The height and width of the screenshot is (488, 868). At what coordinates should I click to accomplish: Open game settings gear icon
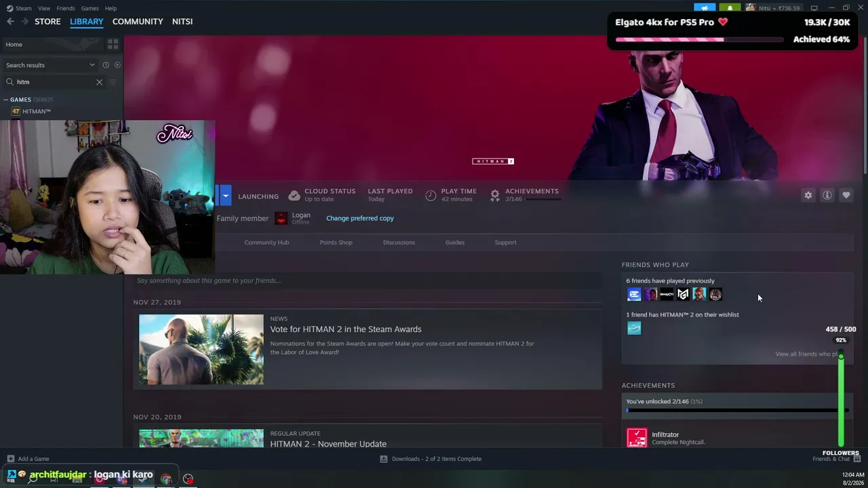click(x=808, y=195)
